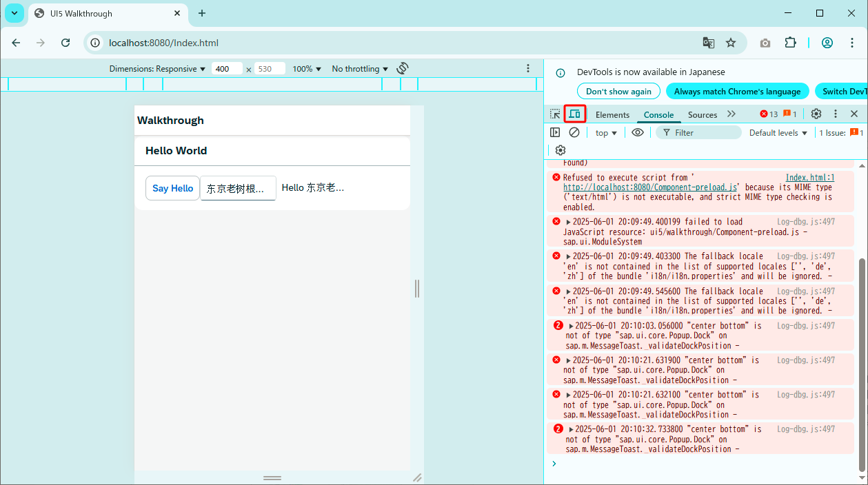Open the "top" execution context dropdown
The width and height of the screenshot is (868, 485).
pyautogui.click(x=605, y=132)
